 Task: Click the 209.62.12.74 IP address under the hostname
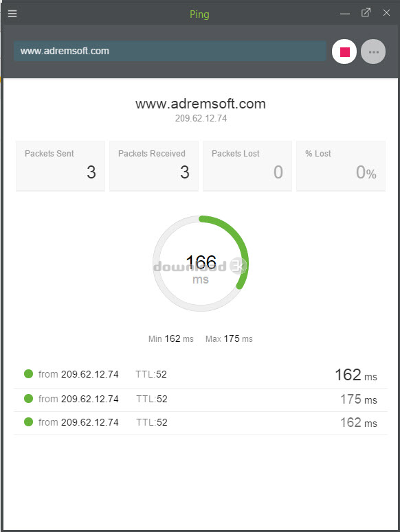coord(201,118)
